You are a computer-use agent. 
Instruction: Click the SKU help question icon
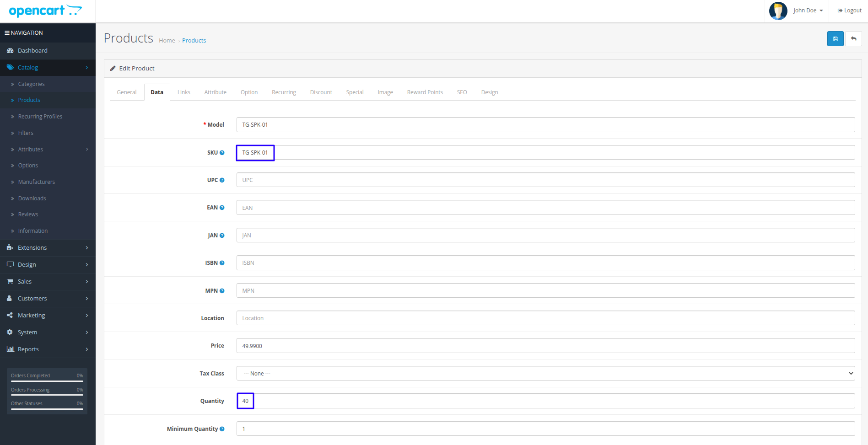(222, 153)
